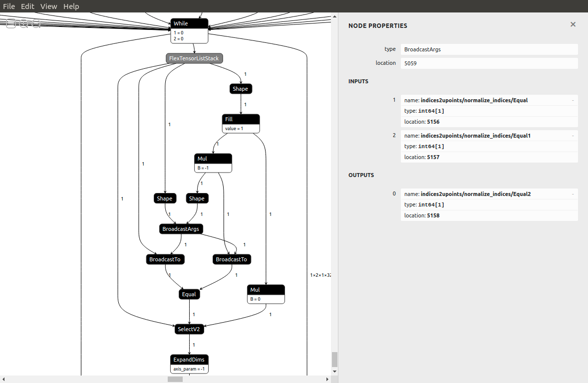Collapse details of input normalize_indices/Equal
588x383 pixels.
point(573,100)
